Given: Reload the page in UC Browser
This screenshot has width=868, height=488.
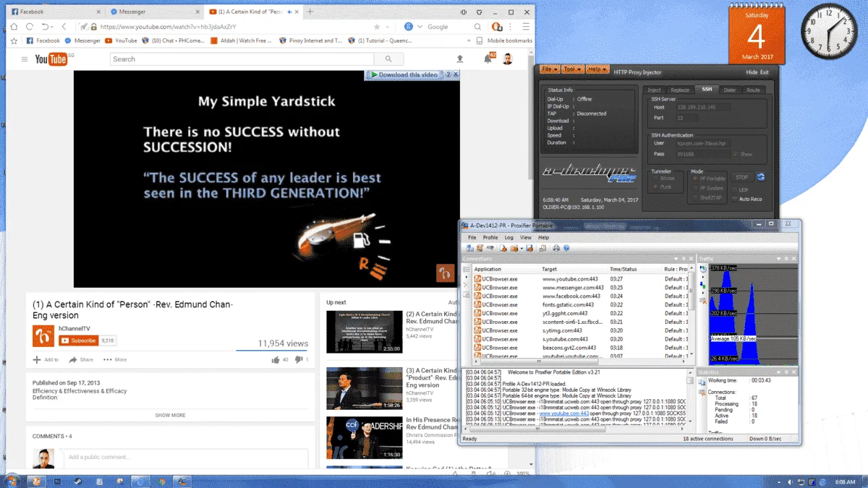Looking at the screenshot, I should pyautogui.click(x=30, y=27).
